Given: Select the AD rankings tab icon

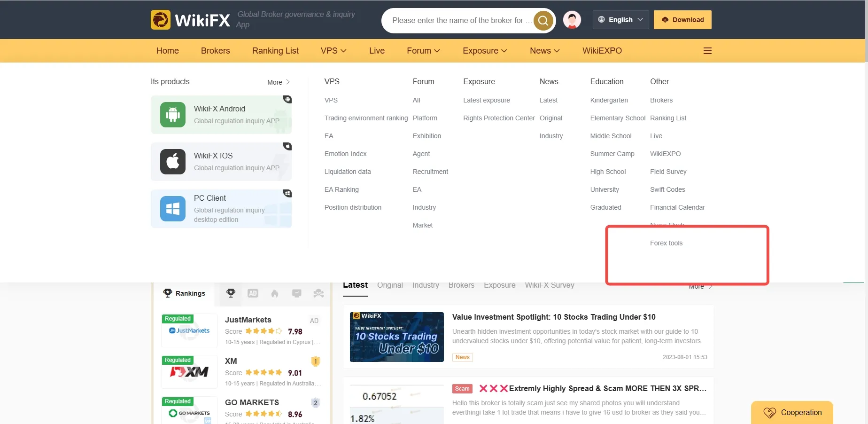Looking at the screenshot, I should (253, 293).
